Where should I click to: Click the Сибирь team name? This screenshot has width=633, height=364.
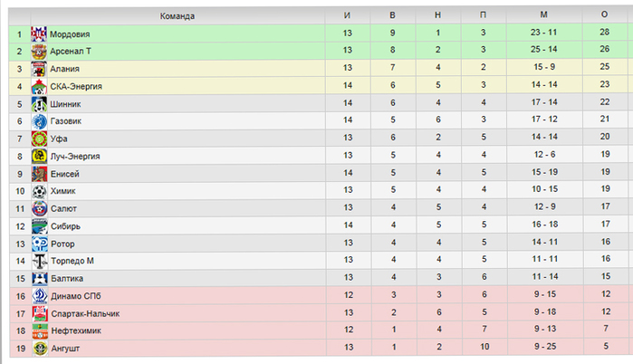tap(65, 226)
